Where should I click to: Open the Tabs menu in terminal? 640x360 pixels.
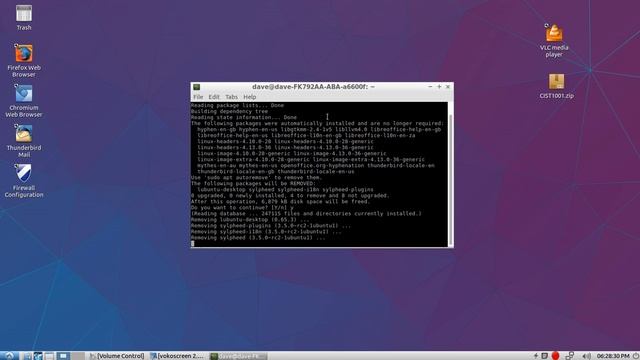[x=231, y=97]
